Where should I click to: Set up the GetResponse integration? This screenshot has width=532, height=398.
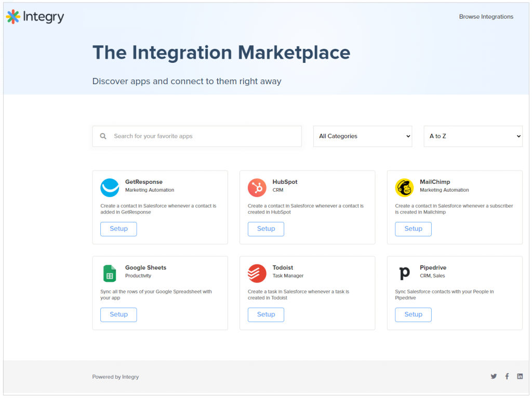click(119, 229)
